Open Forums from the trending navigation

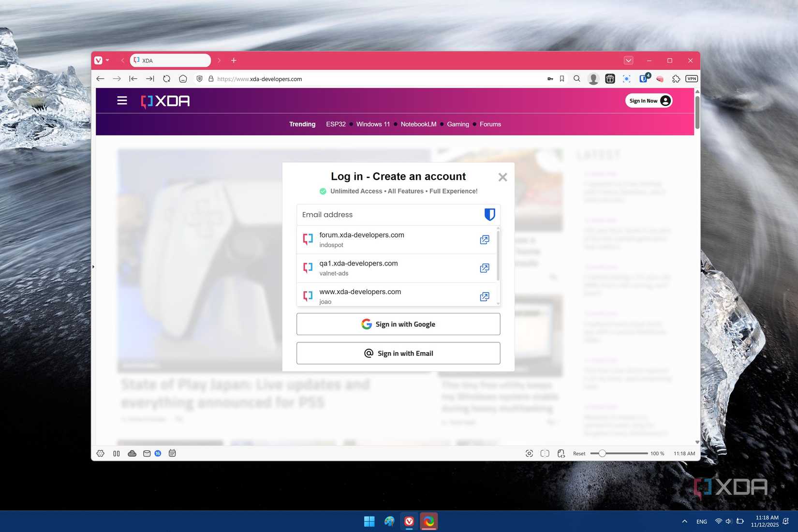point(490,124)
